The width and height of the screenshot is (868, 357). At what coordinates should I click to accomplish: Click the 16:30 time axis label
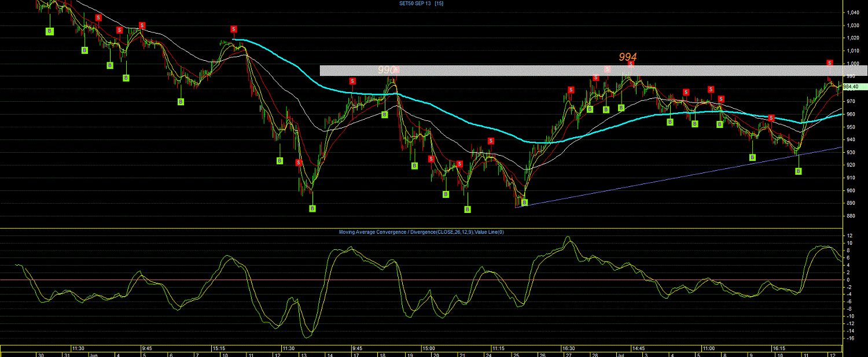point(568,348)
